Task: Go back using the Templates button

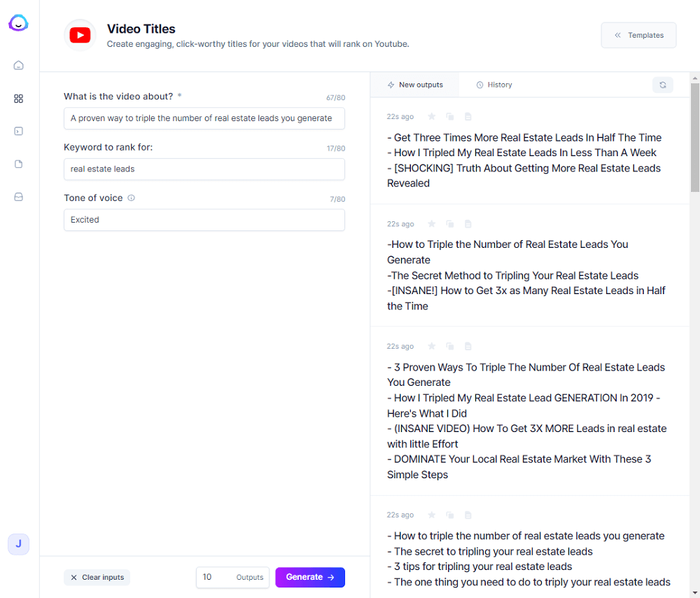Action: pos(638,34)
